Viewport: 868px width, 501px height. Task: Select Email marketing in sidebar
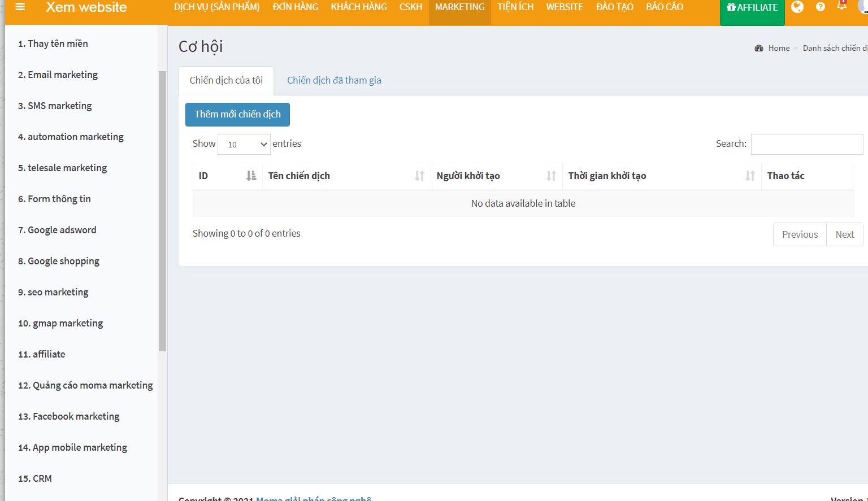click(63, 75)
